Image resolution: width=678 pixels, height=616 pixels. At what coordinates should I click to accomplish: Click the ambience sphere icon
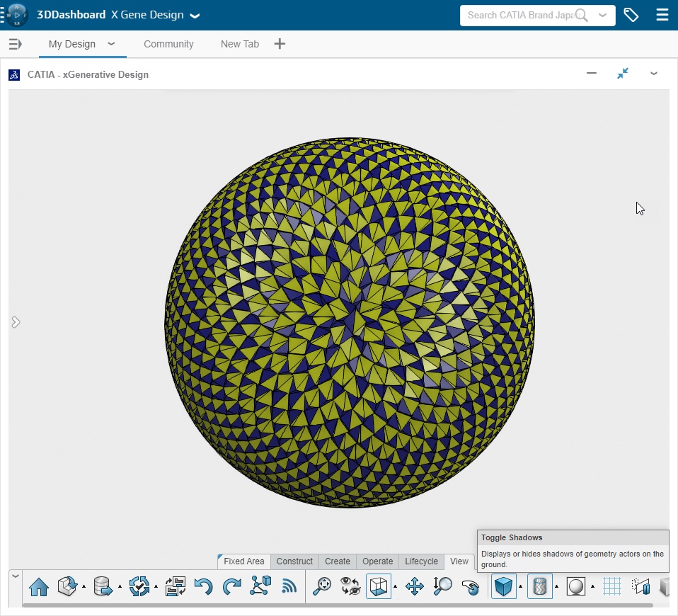coord(575,587)
